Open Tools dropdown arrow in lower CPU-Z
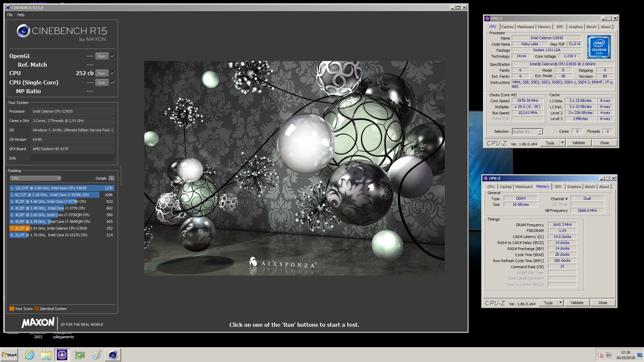Image resolution: width=644 pixels, height=362 pixels. [x=561, y=303]
